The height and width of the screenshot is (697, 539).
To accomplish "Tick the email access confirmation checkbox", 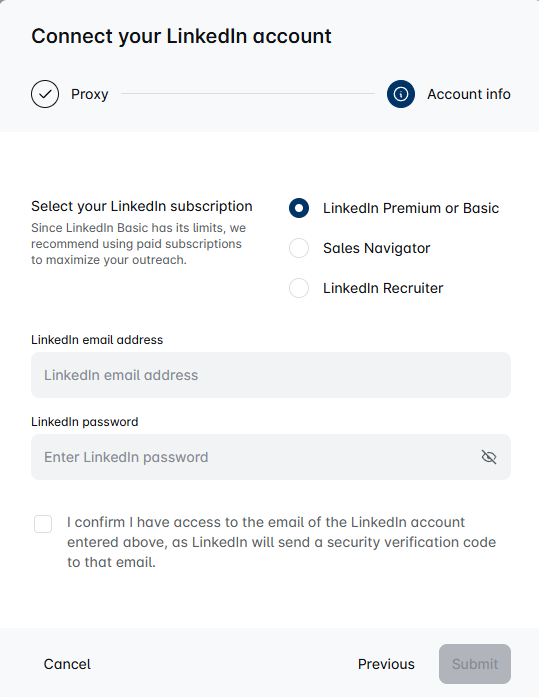I will coord(43,524).
